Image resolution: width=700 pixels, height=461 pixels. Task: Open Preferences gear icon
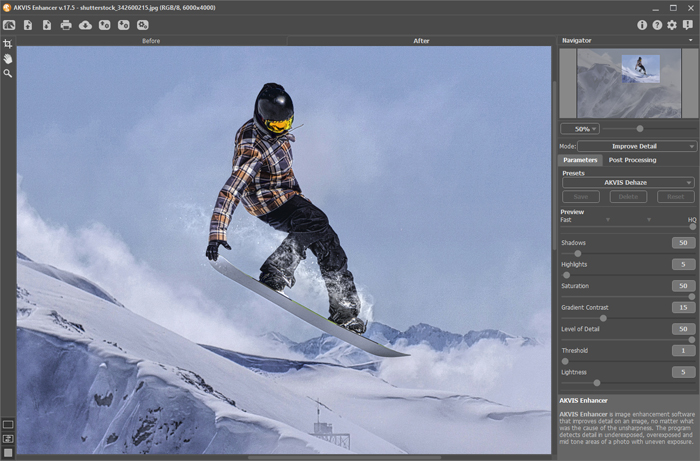(x=672, y=24)
